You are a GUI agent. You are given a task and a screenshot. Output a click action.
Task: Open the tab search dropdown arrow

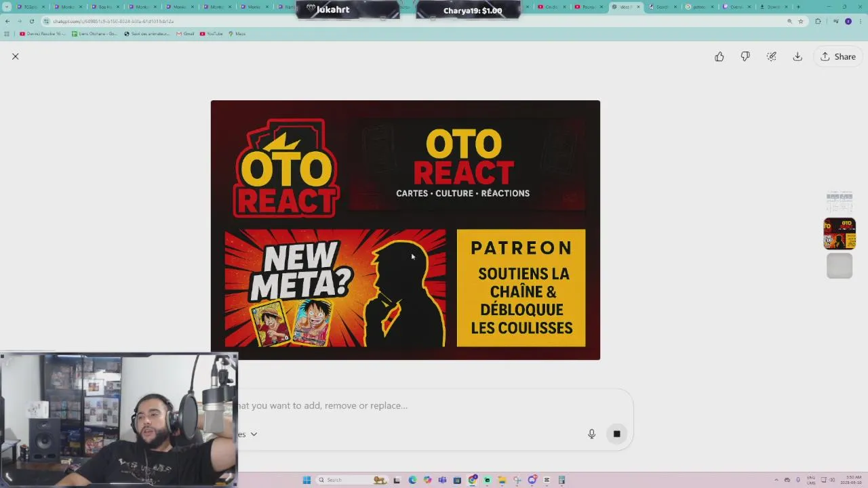7,7
